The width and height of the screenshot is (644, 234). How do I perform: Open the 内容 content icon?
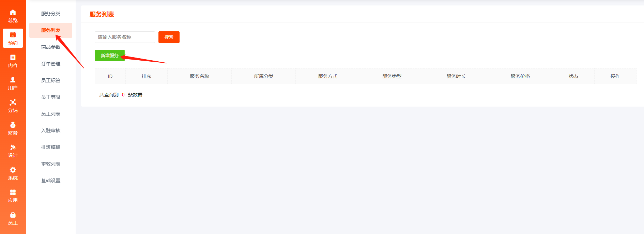point(13,58)
